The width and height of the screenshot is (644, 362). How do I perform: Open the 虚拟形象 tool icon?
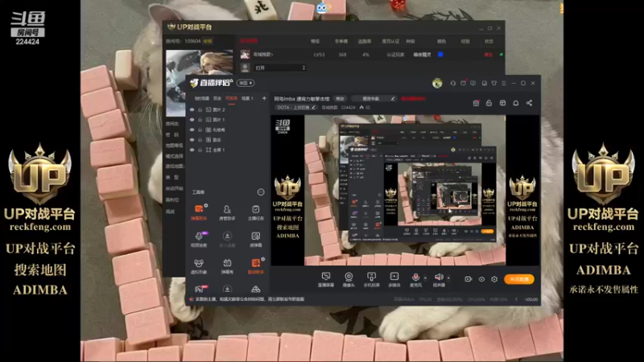click(x=199, y=265)
